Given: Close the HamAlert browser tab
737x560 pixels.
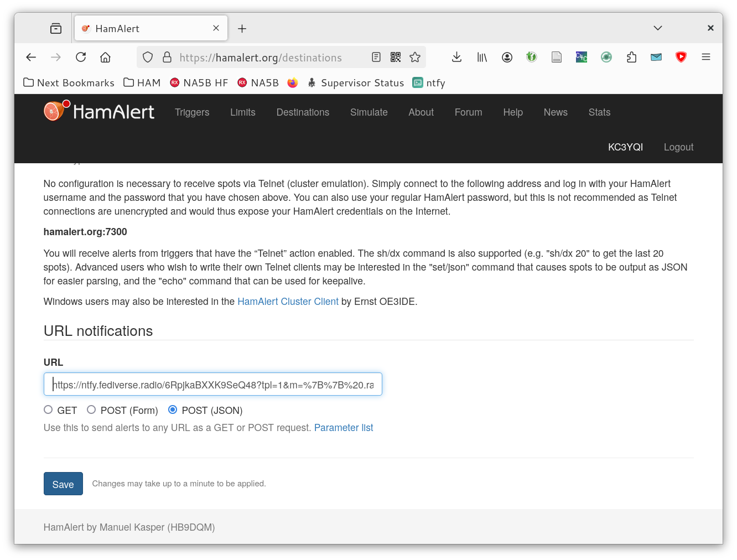Looking at the screenshot, I should tap(216, 28).
